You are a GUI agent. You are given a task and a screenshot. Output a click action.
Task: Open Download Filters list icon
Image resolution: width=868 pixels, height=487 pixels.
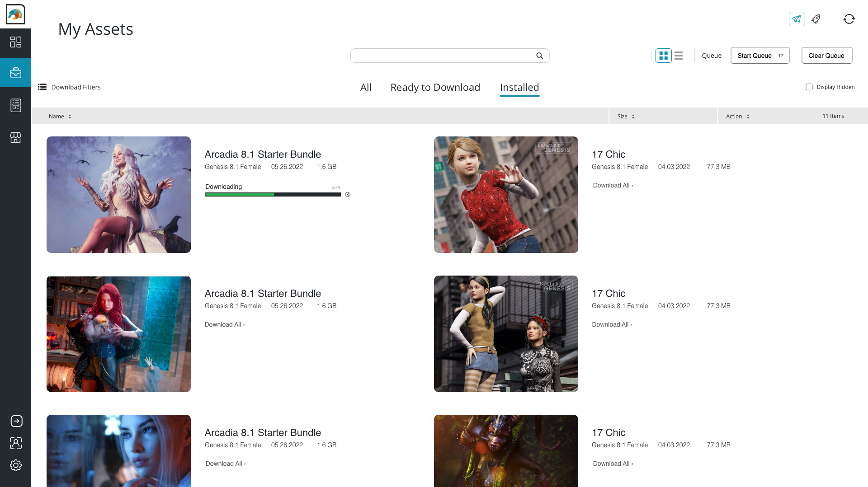click(42, 87)
